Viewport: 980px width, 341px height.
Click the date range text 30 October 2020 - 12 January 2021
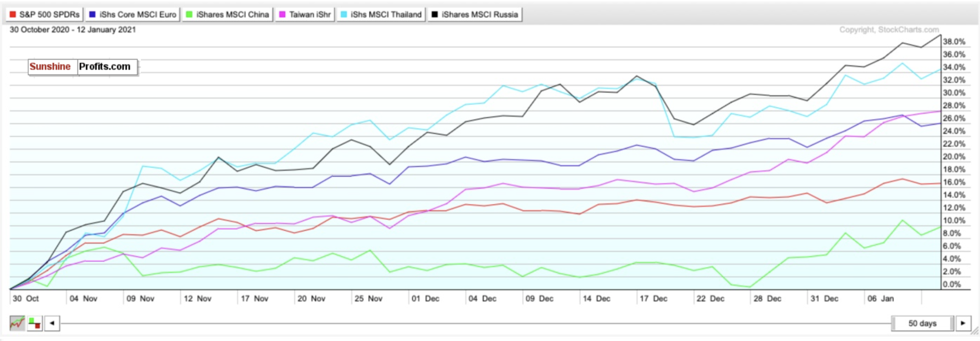pyautogui.click(x=73, y=30)
